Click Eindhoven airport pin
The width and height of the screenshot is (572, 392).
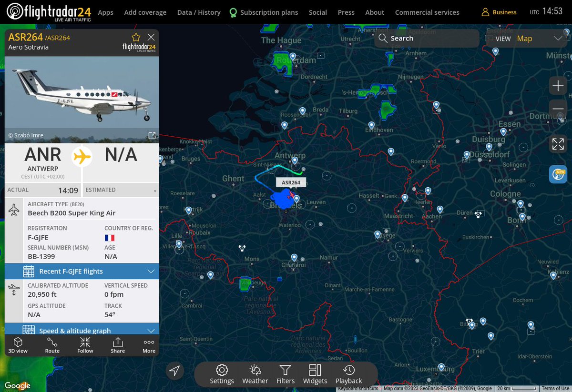click(x=372, y=125)
